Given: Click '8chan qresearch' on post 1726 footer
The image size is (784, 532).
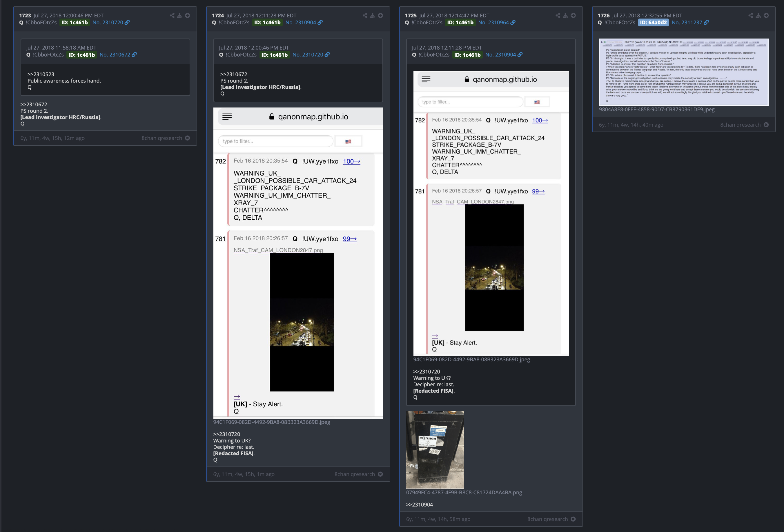Looking at the screenshot, I should pos(741,125).
